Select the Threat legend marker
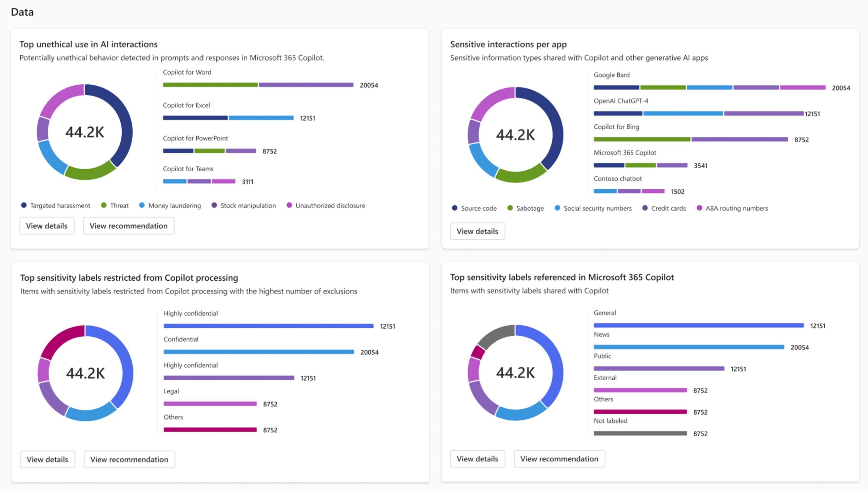Image resolution: width=868 pixels, height=491 pixels. point(104,205)
